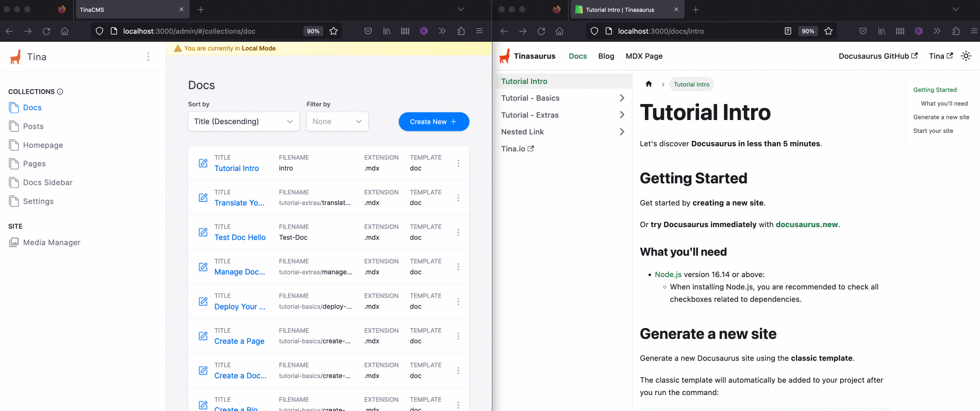Go to Tinasaurus site logo home
Viewport: 980px width, 411px height.
(x=527, y=56)
